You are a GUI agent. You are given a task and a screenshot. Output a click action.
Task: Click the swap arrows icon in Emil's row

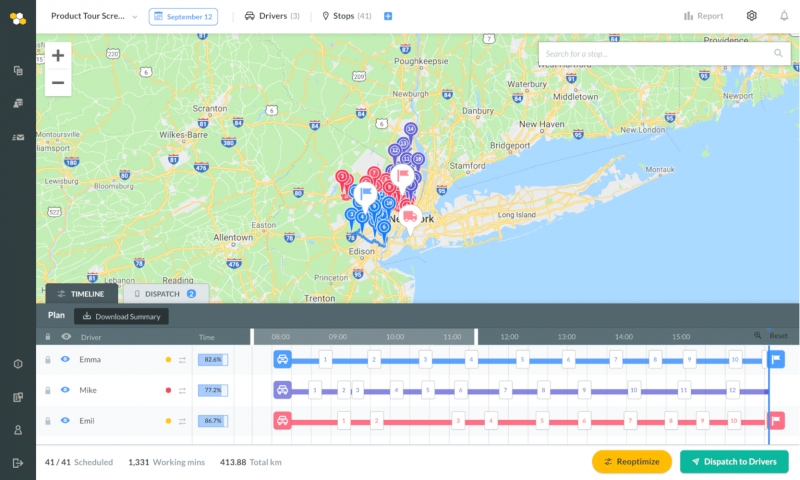pos(182,421)
